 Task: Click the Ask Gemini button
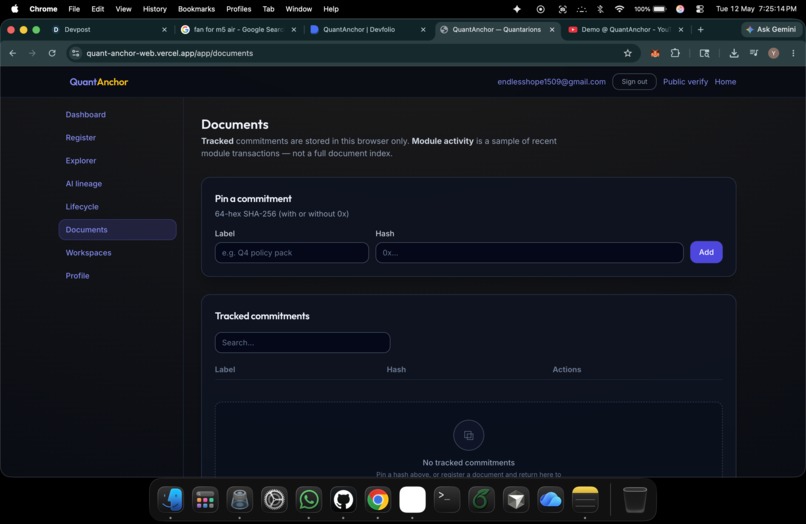(771, 29)
